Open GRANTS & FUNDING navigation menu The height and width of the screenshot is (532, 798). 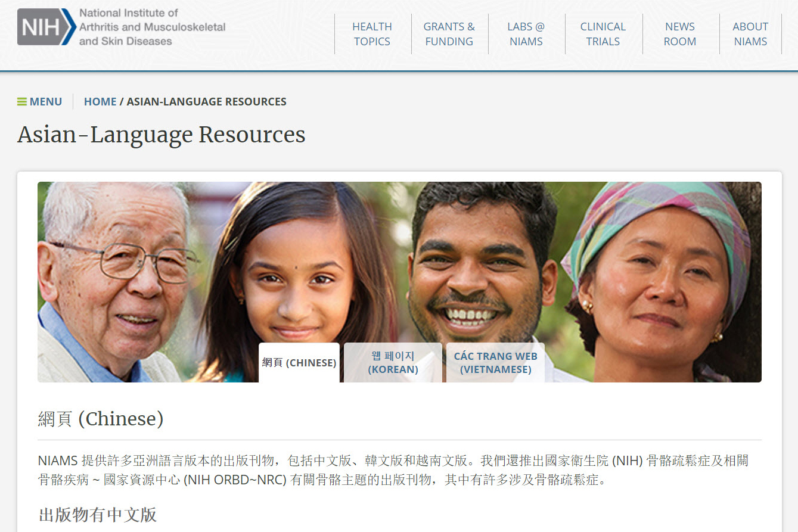click(x=449, y=34)
